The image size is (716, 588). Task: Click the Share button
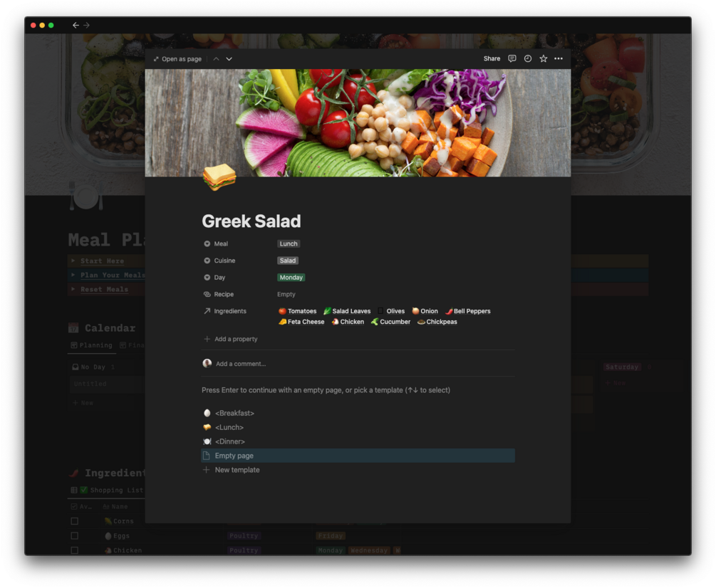point(492,58)
